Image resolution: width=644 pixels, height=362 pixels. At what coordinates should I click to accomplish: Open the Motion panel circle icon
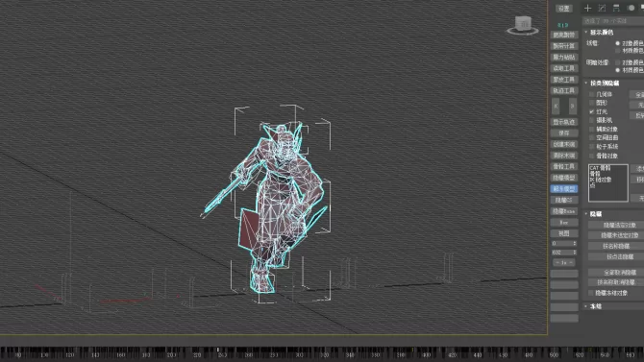point(631,9)
